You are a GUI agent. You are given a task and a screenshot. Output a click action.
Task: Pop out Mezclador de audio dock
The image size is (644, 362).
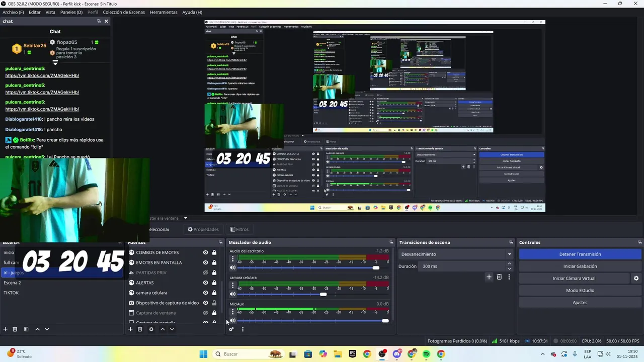(391, 242)
